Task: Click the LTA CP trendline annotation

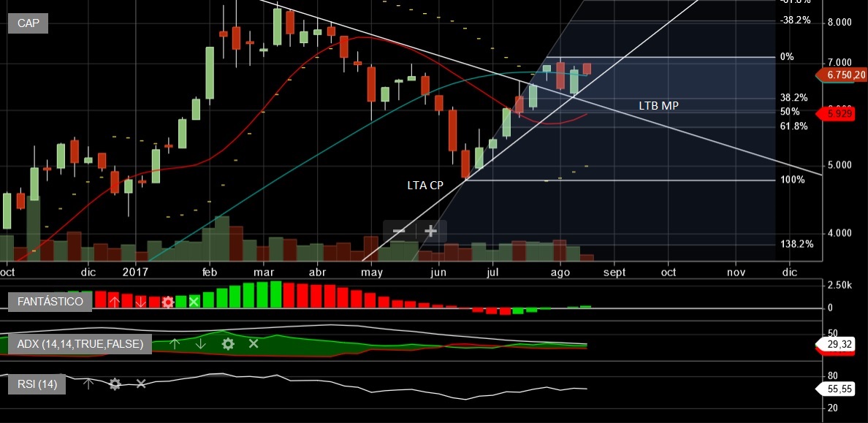Action: (x=425, y=186)
